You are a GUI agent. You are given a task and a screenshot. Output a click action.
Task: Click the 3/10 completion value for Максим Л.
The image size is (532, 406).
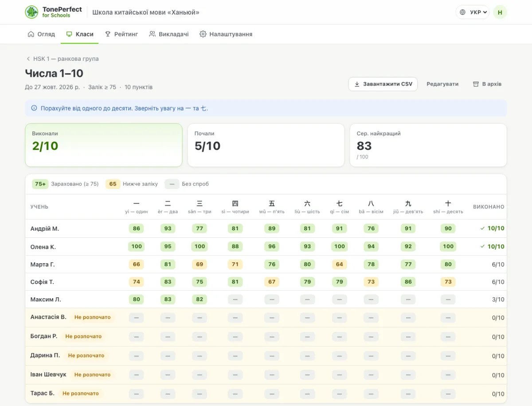[498, 300]
